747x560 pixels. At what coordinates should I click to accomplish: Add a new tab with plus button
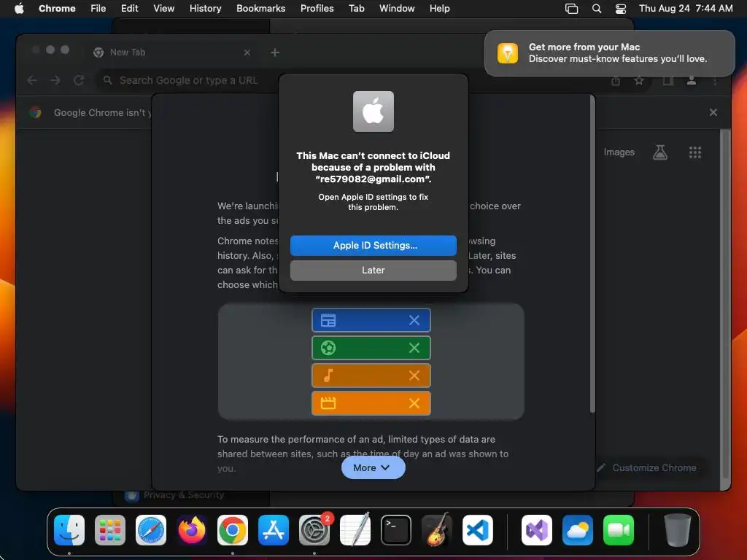[x=275, y=52]
